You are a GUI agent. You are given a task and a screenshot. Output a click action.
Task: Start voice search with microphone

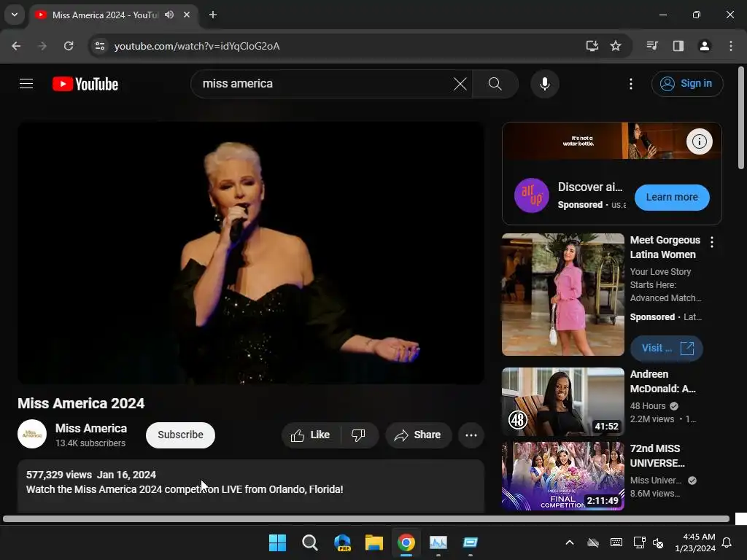(544, 84)
